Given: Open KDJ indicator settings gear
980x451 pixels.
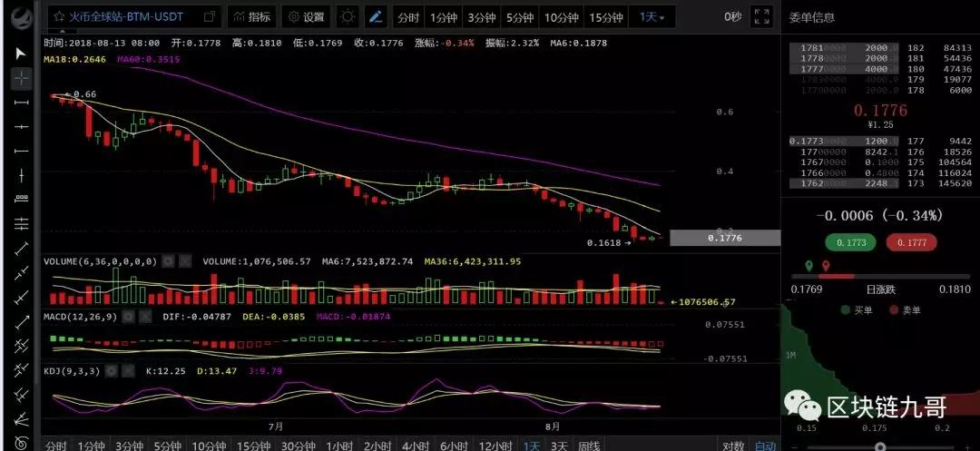Looking at the screenshot, I should tap(112, 370).
